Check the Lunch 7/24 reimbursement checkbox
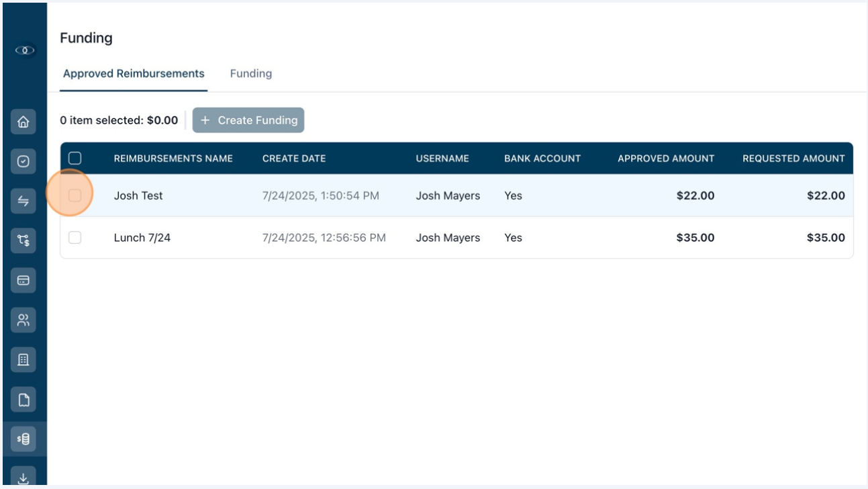Image resolution: width=868 pixels, height=489 pixels. pos(75,237)
